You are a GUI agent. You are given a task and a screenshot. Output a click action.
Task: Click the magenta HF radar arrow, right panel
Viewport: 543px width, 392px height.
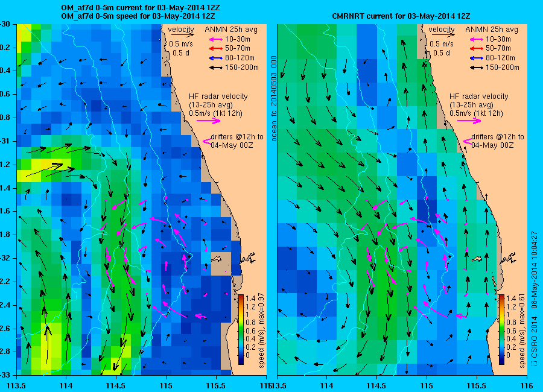(x=469, y=121)
